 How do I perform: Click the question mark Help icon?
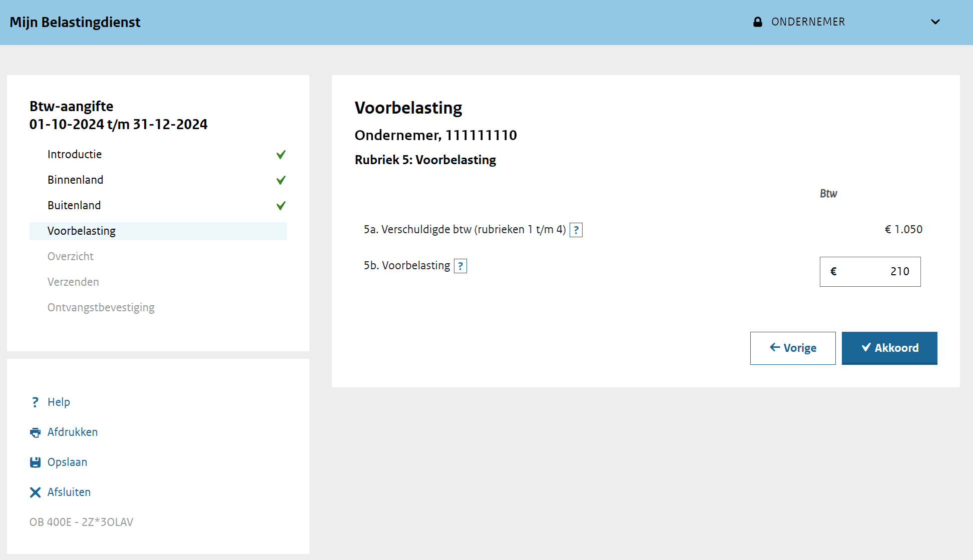pos(35,402)
